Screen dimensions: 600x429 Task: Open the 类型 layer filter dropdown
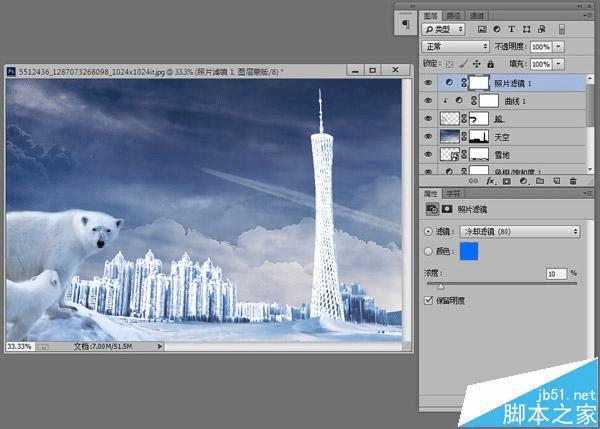coord(443,29)
